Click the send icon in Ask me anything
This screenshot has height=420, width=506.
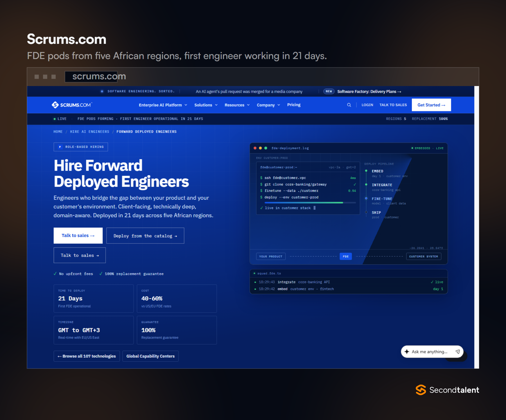[458, 352]
